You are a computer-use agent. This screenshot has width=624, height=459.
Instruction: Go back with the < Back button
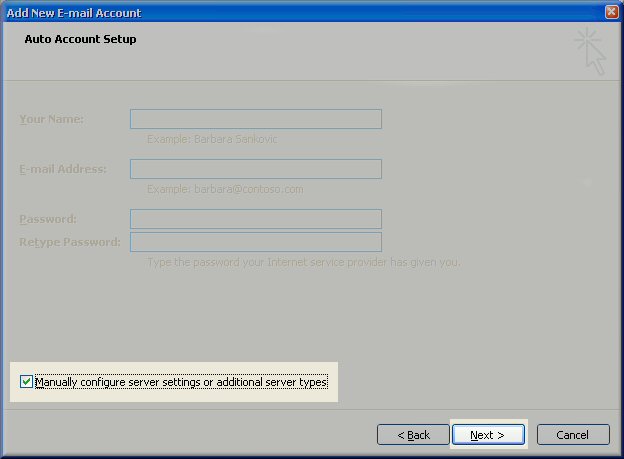413,435
